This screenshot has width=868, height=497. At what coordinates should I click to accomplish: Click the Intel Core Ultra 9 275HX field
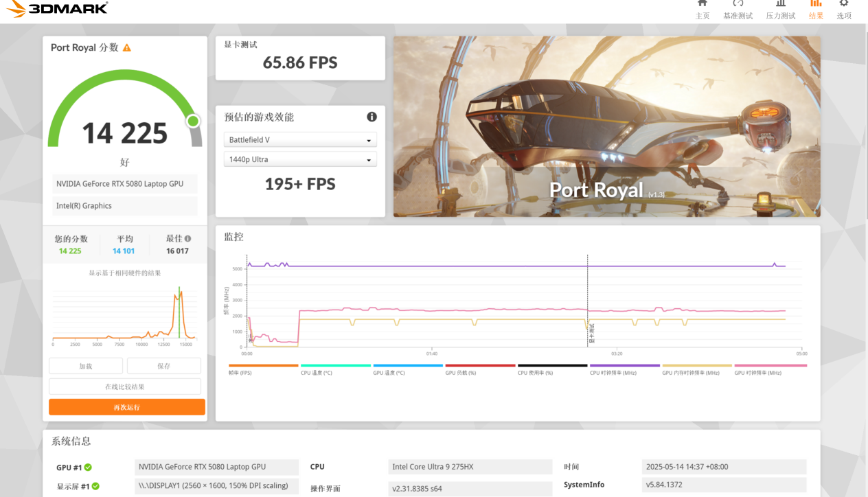(470, 467)
